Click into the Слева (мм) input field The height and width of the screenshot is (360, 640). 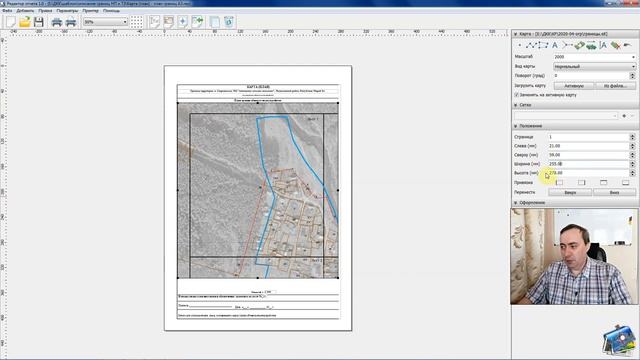(x=588, y=146)
